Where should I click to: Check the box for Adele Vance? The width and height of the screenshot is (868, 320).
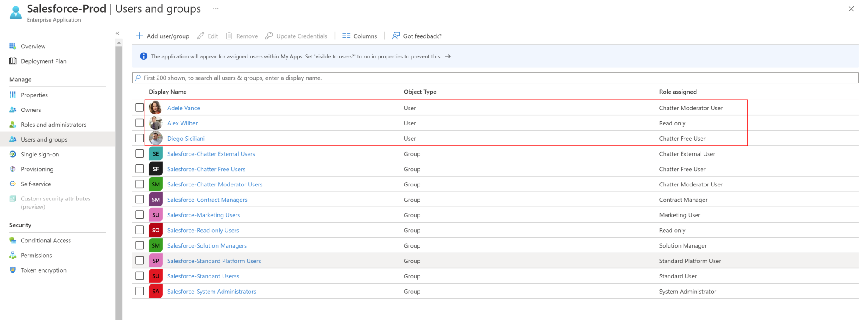[x=139, y=108]
